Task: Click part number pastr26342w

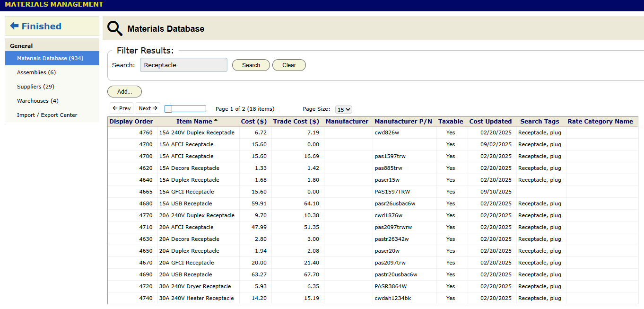Action: point(392,239)
